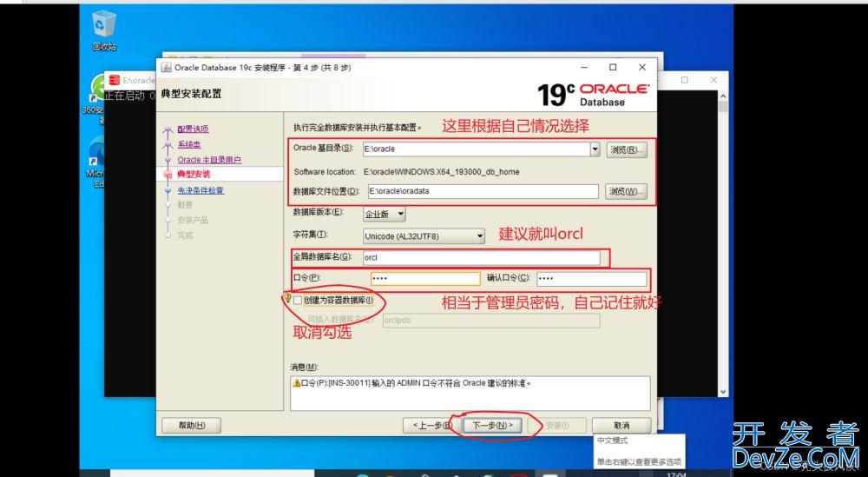Maximize the Oracle installer window
868x477 pixels.
pyautogui.click(x=613, y=68)
